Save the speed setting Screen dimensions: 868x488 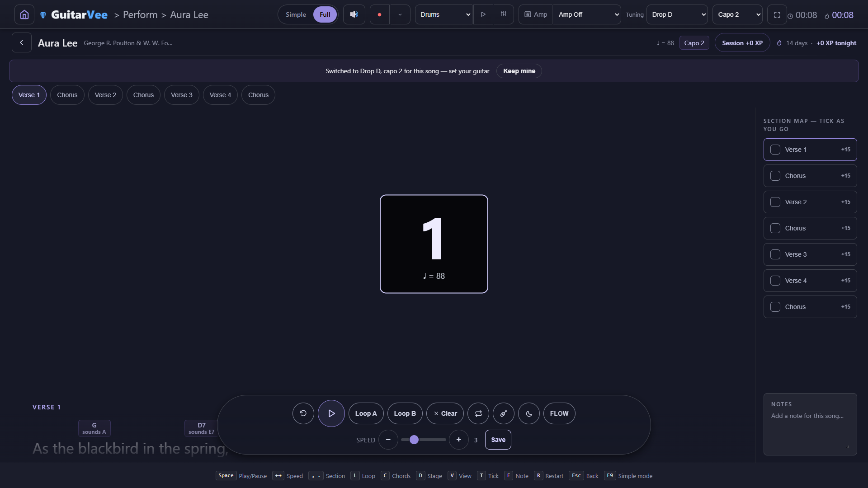pos(498,440)
